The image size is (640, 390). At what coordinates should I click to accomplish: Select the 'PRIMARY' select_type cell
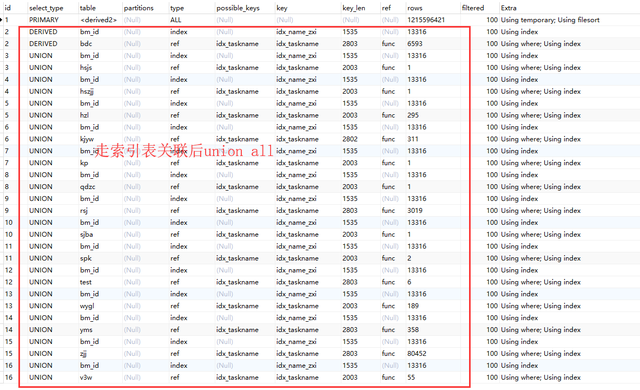tap(44, 20)
